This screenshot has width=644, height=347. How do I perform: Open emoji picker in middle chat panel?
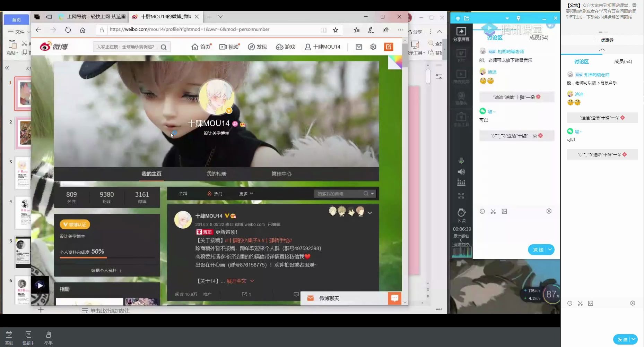[482, 211]
